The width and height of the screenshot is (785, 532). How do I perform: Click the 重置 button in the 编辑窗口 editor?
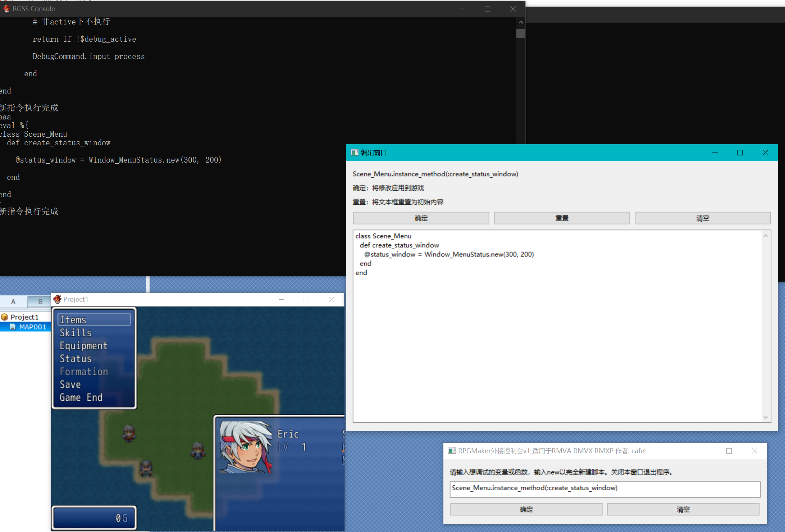pyautogui.click(x=562, y=218)
